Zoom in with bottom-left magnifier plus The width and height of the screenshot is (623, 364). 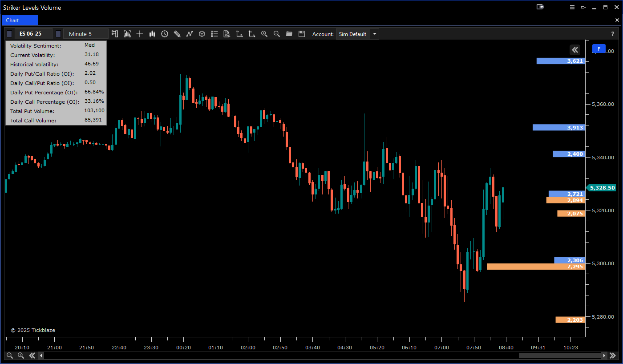[x=20, y=356]
